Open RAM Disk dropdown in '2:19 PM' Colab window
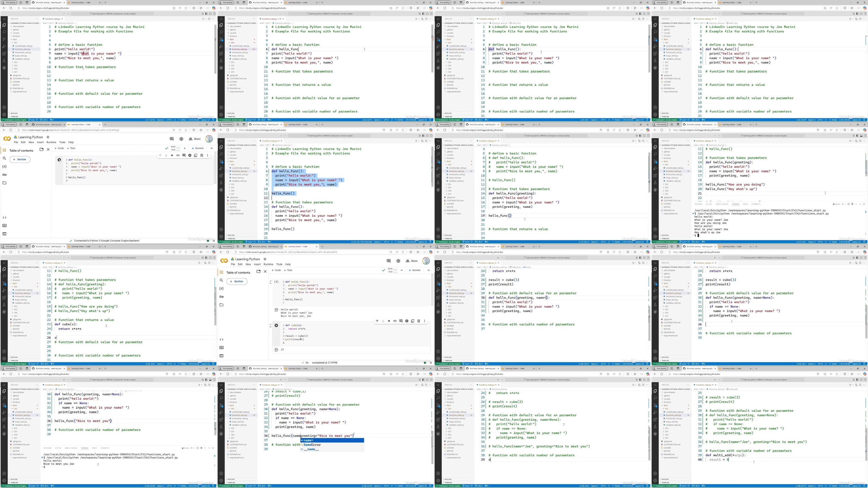The height and width of the screenshot is (488, 868). pyautogui.click(x=402, y=270)
